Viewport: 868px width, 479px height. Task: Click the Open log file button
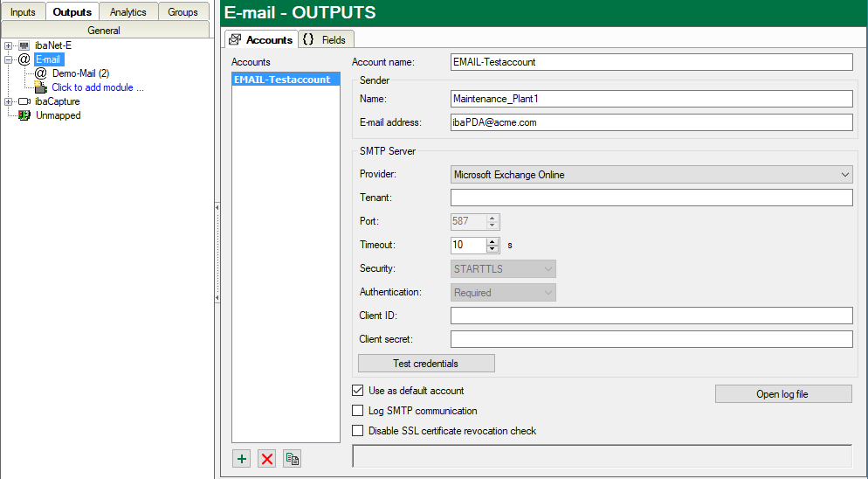(x=782, y=394)
